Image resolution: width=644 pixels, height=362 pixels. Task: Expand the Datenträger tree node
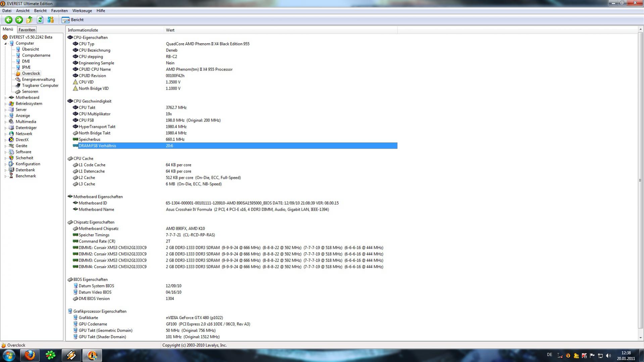click(5, 128)
